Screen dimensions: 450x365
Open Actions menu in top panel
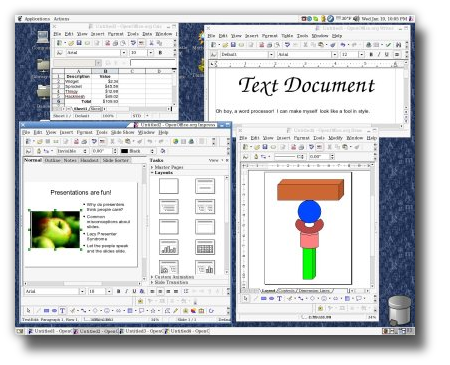coord(61,19)
